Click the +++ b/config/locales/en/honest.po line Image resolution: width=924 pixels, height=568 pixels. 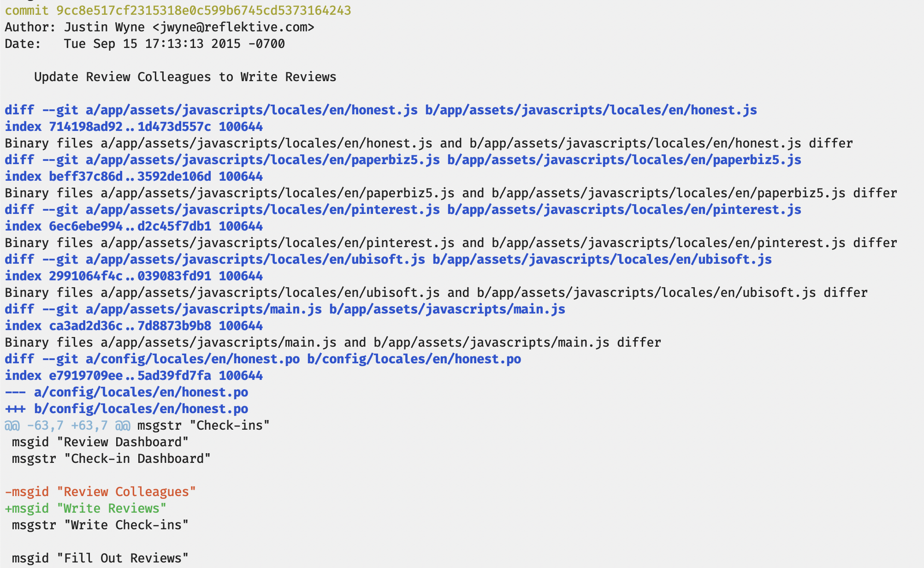point(126,409)
